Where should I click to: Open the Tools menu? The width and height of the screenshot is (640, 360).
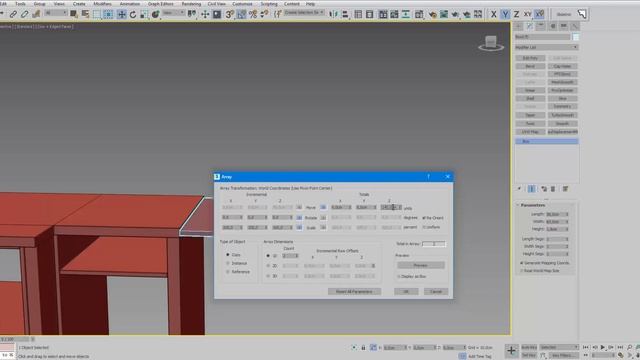coord(20,4)
